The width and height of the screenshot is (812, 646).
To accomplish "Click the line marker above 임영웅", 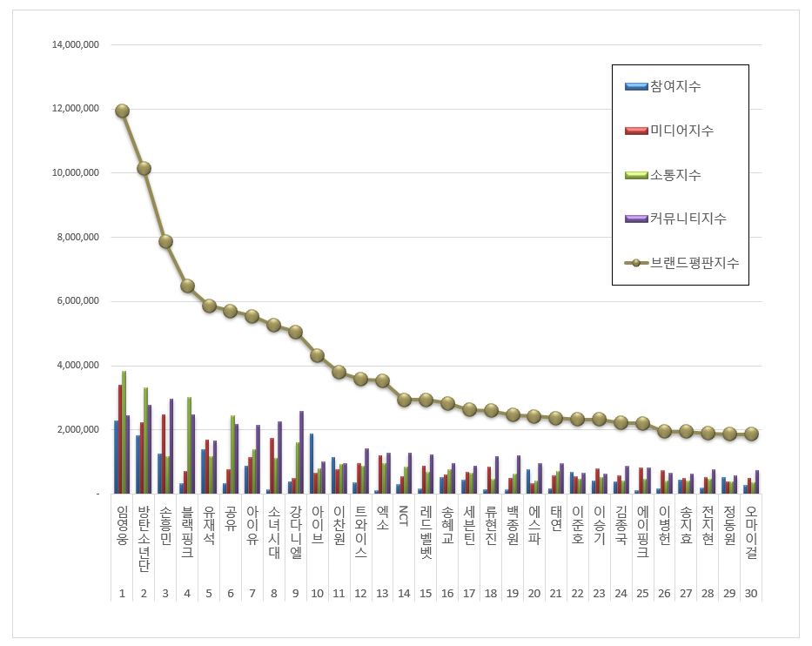I will point(122,111).
